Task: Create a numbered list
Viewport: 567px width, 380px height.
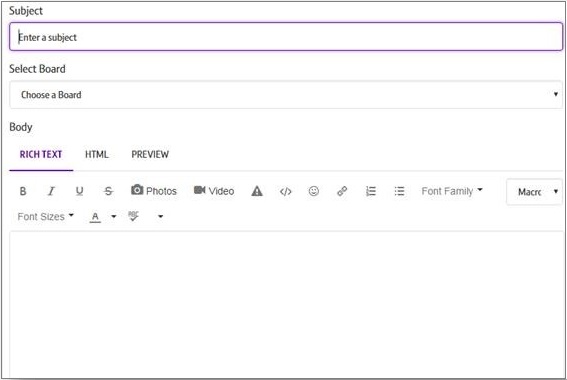Action: point(371,191)
